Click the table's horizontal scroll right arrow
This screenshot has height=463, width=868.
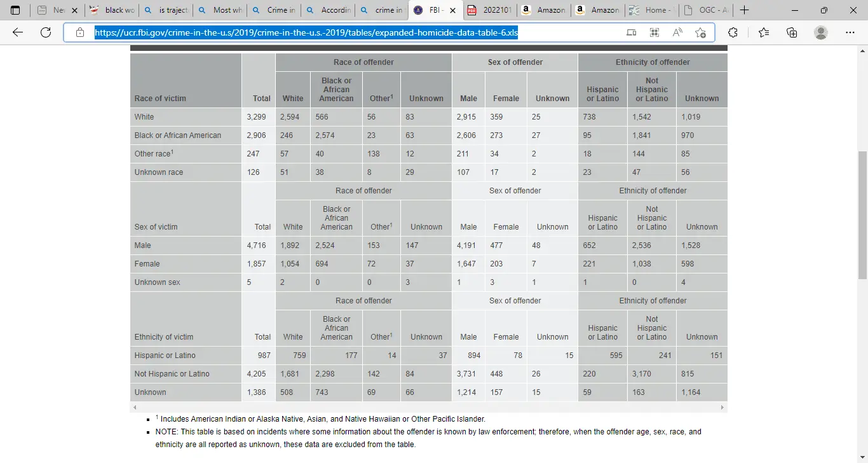click(x=722, y=407)
